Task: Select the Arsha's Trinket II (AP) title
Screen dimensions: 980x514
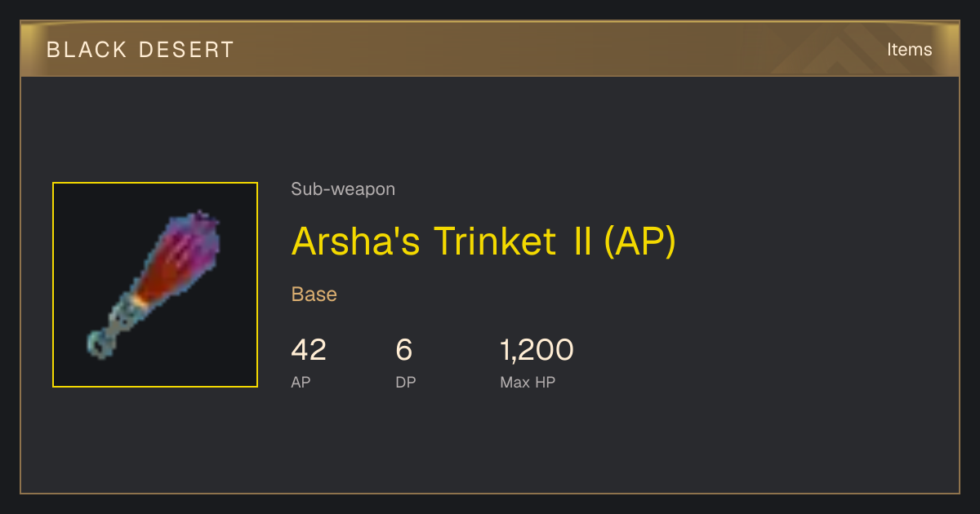Action: [483, 241]
